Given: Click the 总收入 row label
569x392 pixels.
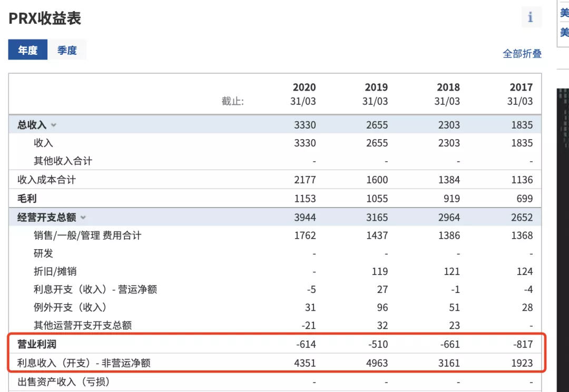Looking at the screenshot, I should click(x=32, y=125).
